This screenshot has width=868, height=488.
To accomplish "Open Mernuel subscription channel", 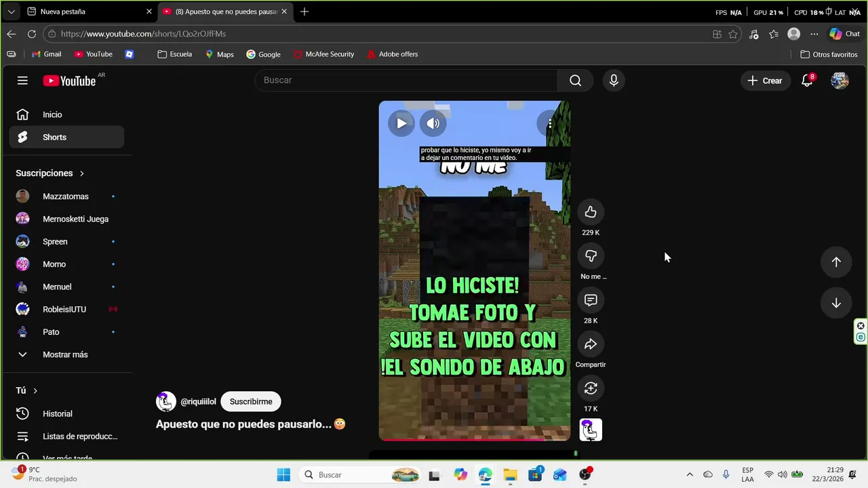I will 66,287.
